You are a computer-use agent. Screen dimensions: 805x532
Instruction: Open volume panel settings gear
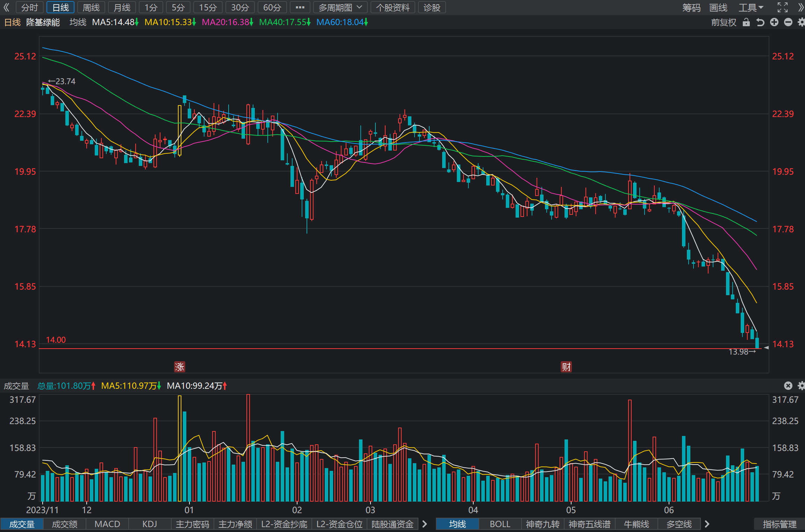[x=801, y=385]
